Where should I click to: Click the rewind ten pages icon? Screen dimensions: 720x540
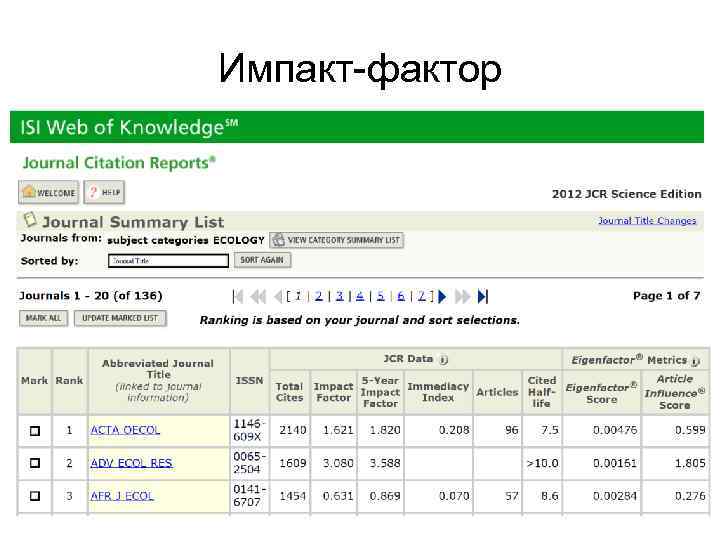click(259, 297)
